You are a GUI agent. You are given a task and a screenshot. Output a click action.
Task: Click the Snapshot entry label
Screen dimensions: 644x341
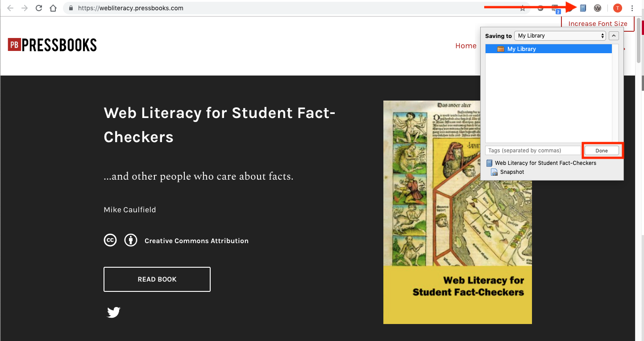[x=512, y=172]
